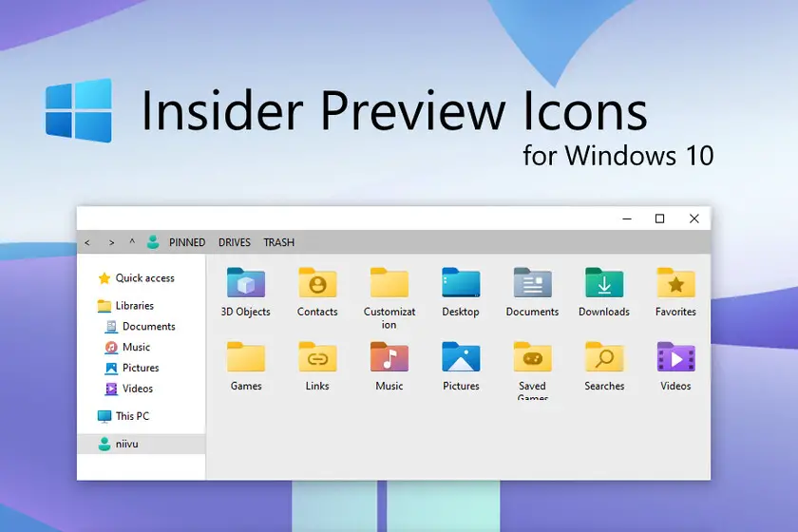Click the Windows logo in the banner
Viewport: 798px width, 532px height.
[x=78, y=110]
